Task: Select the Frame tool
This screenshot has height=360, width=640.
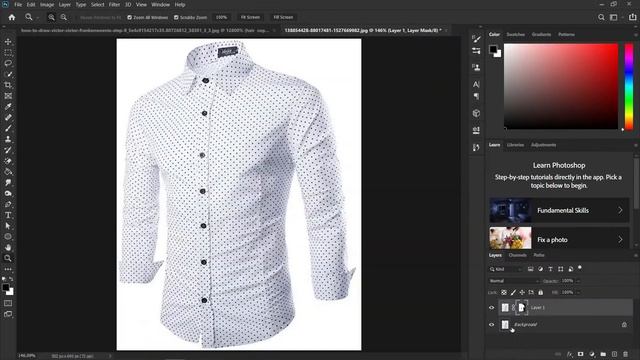Action: pos(8,96)
